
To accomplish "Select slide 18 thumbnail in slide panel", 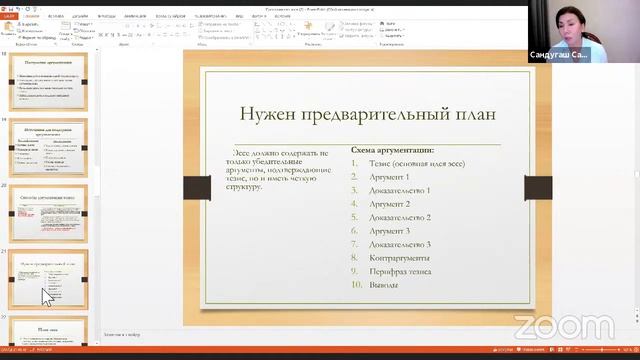I will (x=48, y=82).
